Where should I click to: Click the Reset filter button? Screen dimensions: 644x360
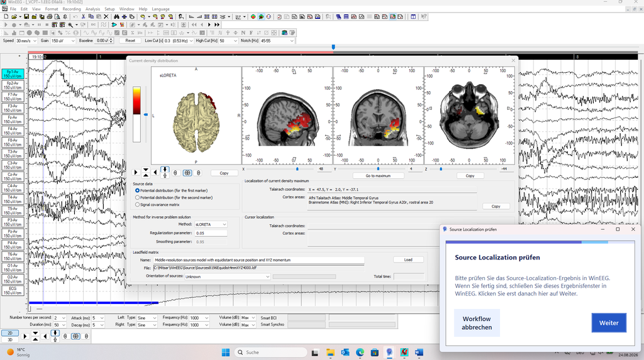(130, 41)
